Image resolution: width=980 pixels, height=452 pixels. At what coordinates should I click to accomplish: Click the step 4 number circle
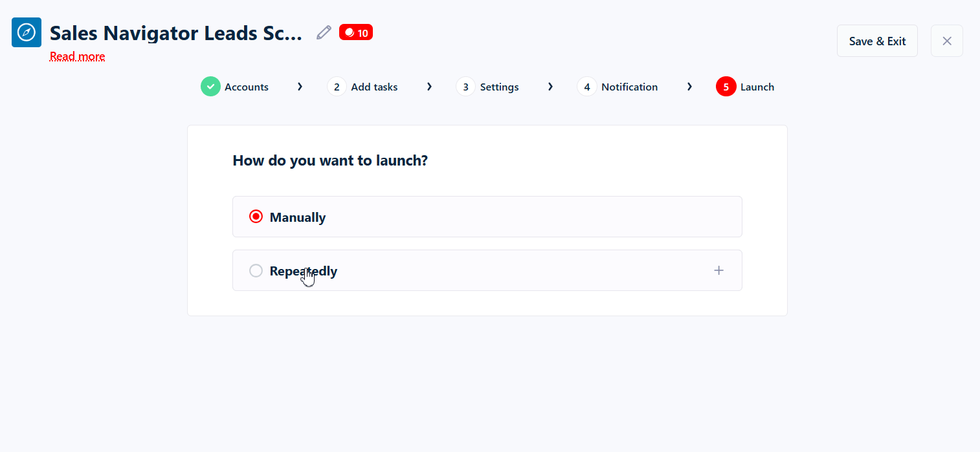(x=586, y=87)
